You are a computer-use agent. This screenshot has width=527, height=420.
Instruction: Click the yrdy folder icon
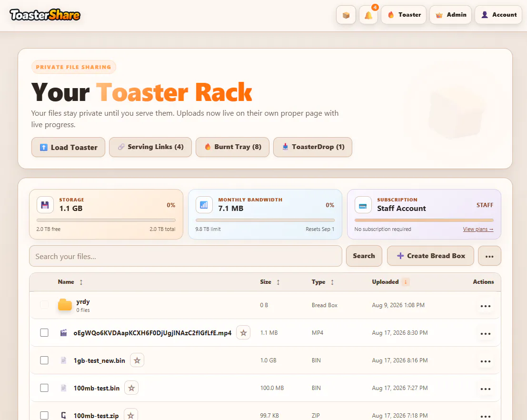coord(65,305)
